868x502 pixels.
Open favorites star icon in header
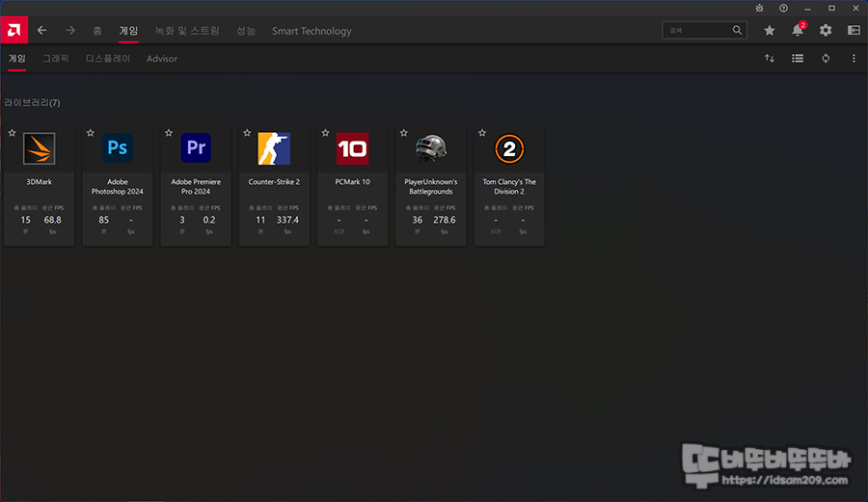[769, 31]
